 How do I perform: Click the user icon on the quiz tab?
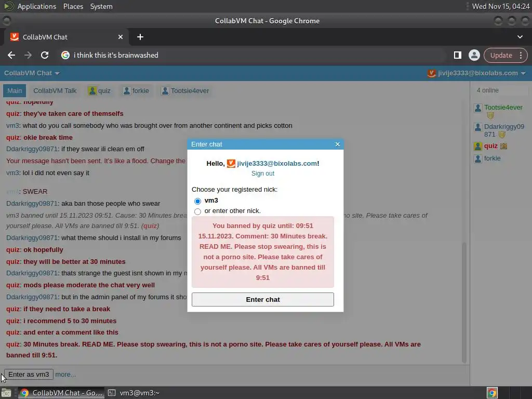pyautogui.click(x=92, y=90)
